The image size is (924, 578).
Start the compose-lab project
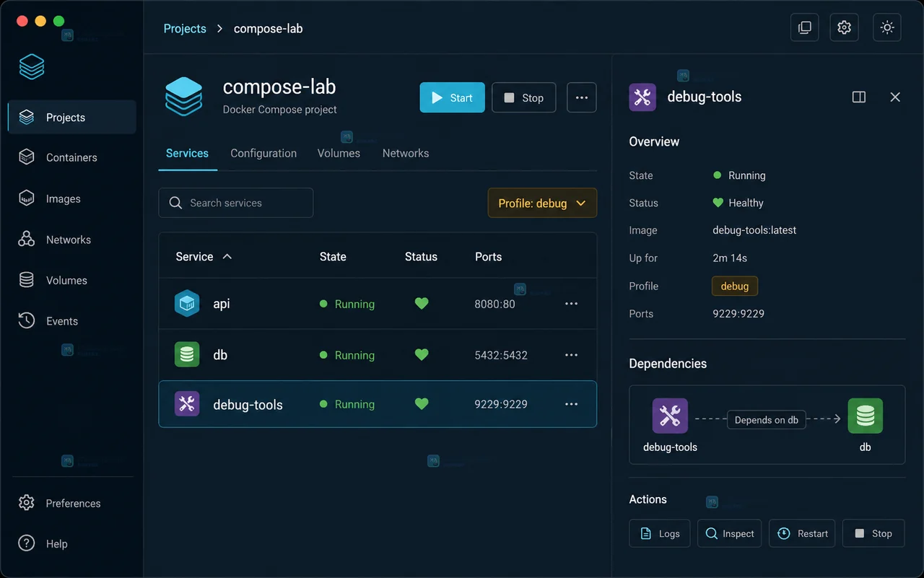click(452, 97)
